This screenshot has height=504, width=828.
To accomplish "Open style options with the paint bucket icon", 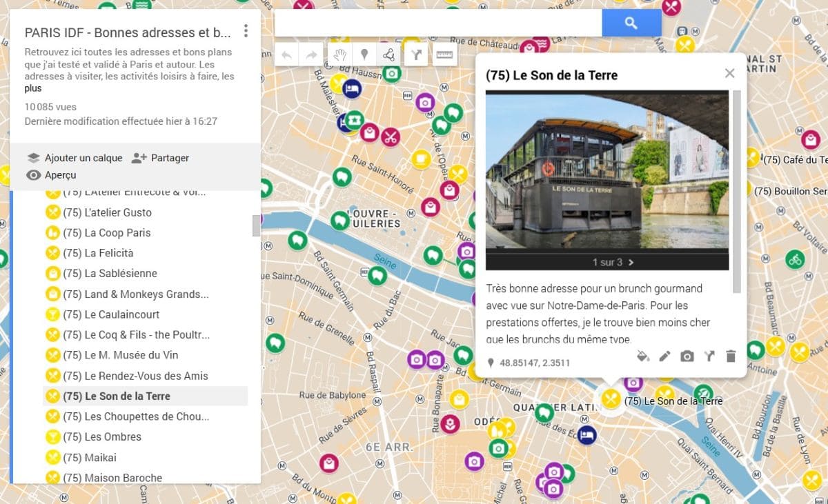I will point(643,356).
